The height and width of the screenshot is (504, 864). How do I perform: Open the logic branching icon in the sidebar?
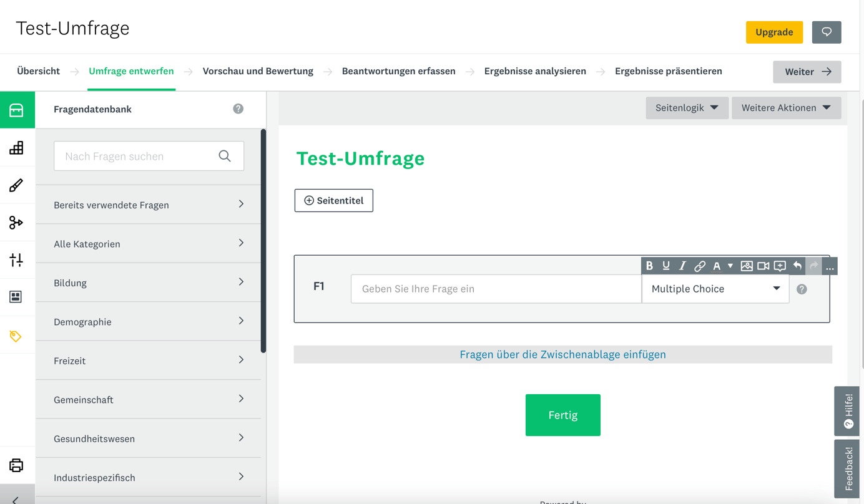(x=17, y=223)
